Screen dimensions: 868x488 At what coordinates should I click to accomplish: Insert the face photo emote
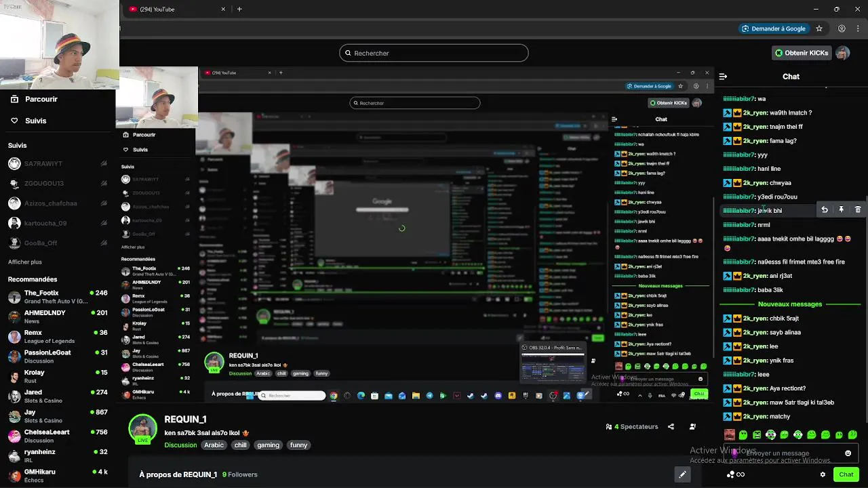(729, 434)
